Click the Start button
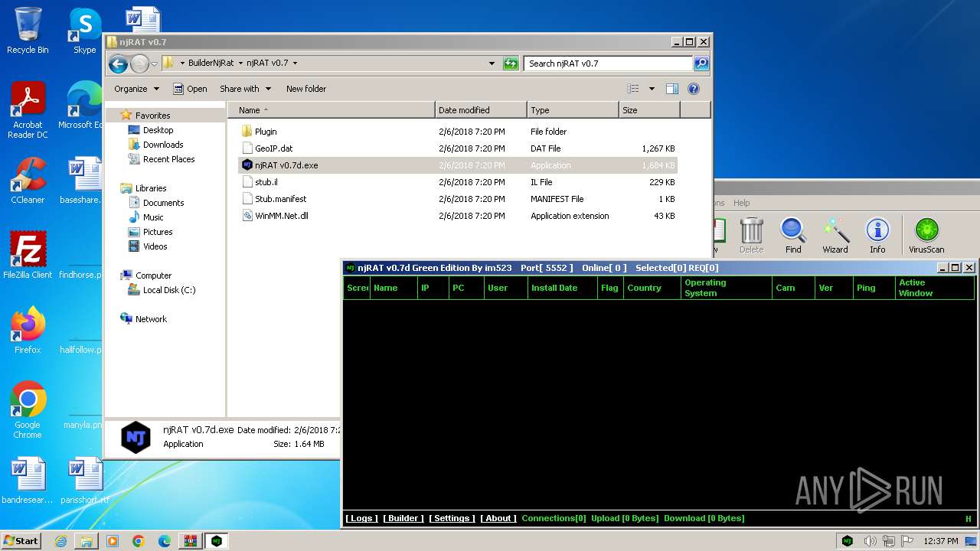 pos(21,540)
